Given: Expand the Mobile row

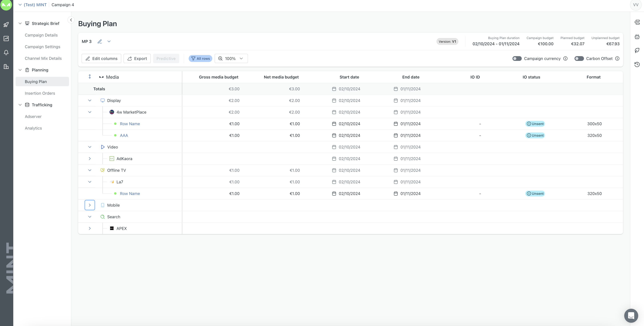Looking at the screenshot, I should (90, 205).
